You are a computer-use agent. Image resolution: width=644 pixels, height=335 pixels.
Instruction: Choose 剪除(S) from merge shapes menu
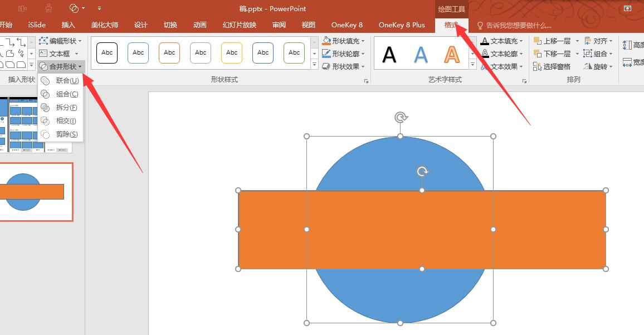(x=60, y=134)
